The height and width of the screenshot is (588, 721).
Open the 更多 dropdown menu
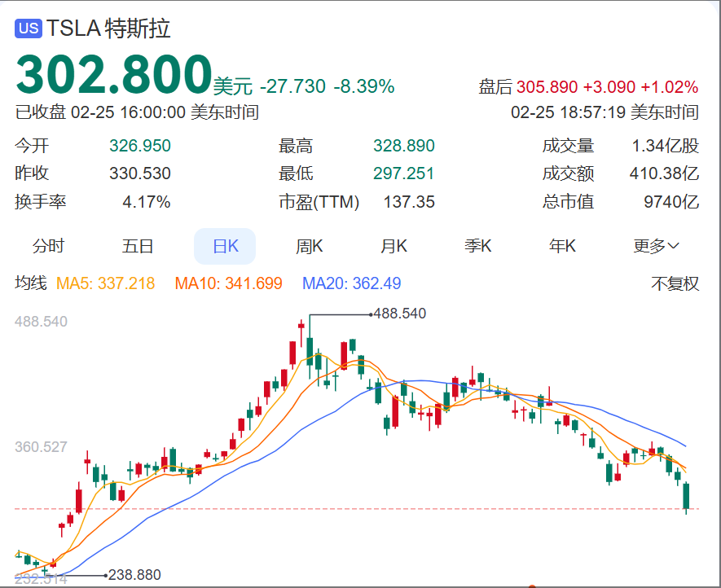[656, 247]
